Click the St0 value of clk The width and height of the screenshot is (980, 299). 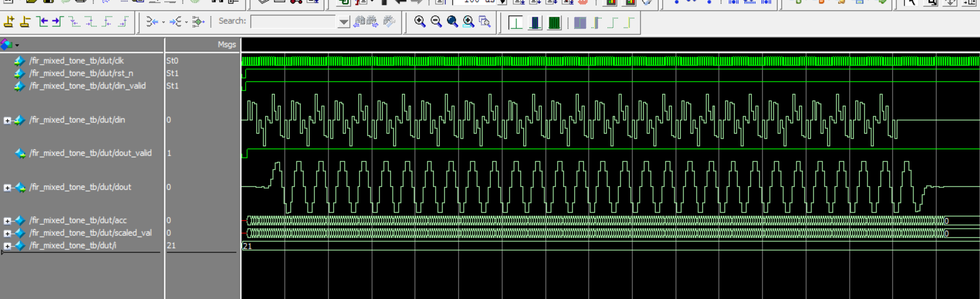(x=172, y=61)
